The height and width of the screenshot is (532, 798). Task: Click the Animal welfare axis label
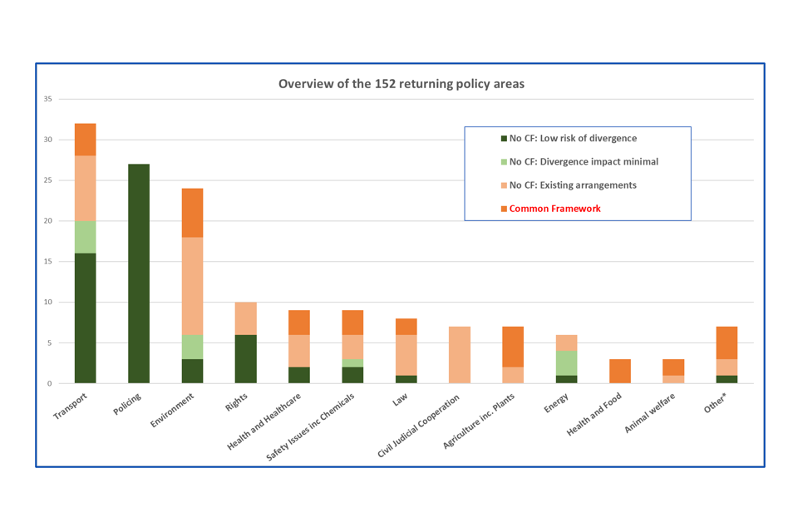pyautogui.click(x=649, y=413)
